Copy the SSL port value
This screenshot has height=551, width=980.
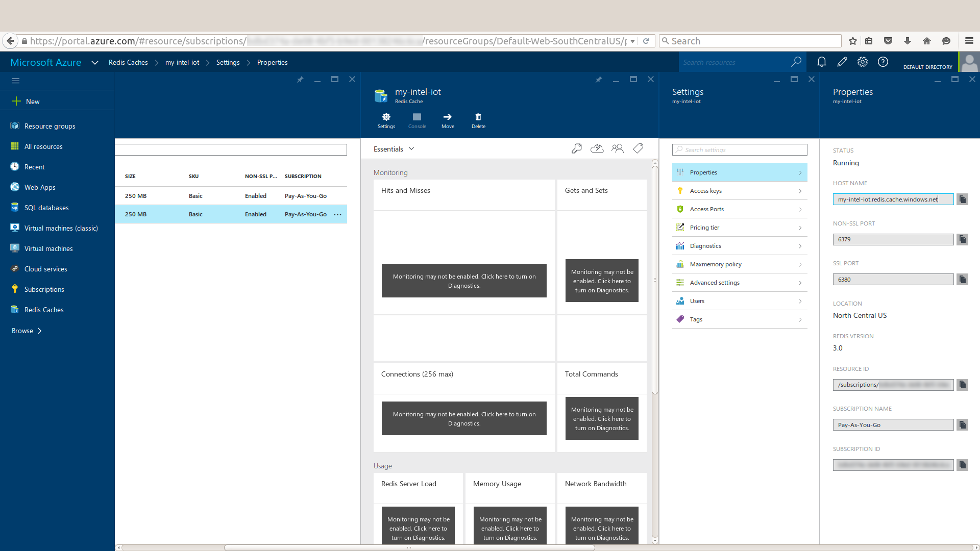[962, 280]
